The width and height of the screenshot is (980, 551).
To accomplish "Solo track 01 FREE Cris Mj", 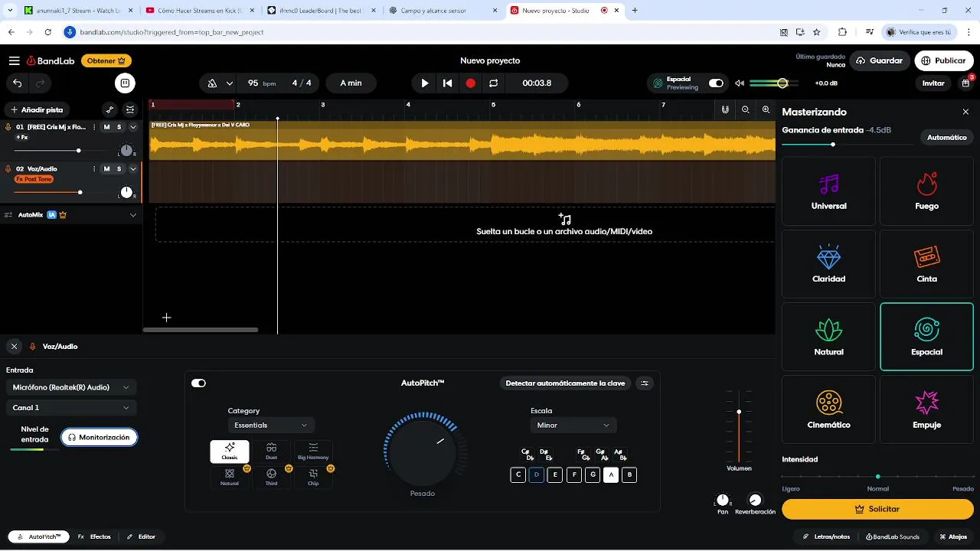I will pos(119,127).
